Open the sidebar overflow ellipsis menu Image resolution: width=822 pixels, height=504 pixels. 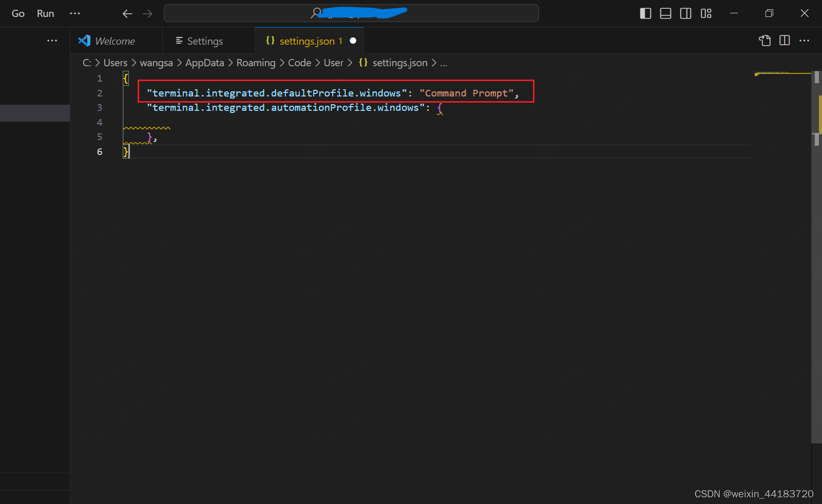point(52,41)
